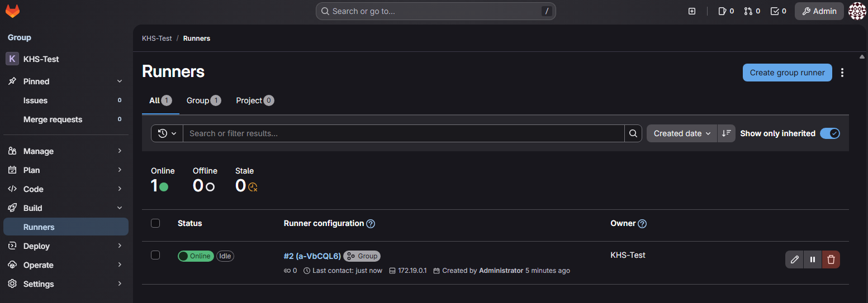Focus the Search or filter results field
Image resolution: width=868 pixels, height=303 pixels.
[x=404, y=133]
